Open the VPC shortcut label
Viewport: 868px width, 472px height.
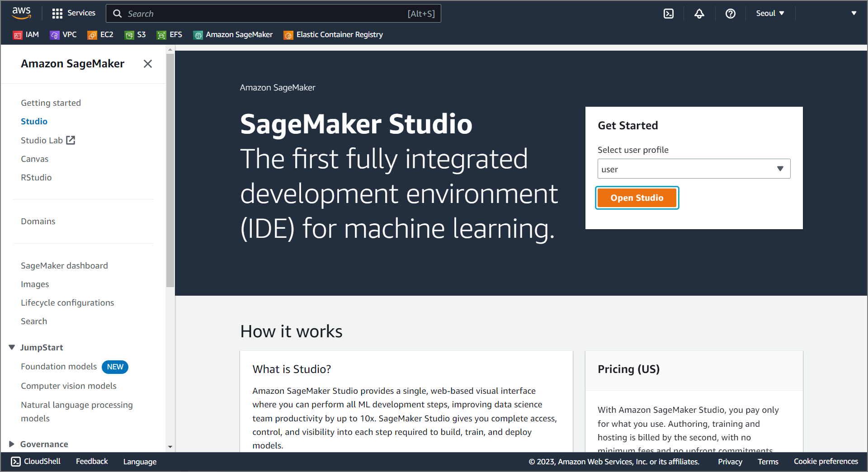tap(70, 35)
